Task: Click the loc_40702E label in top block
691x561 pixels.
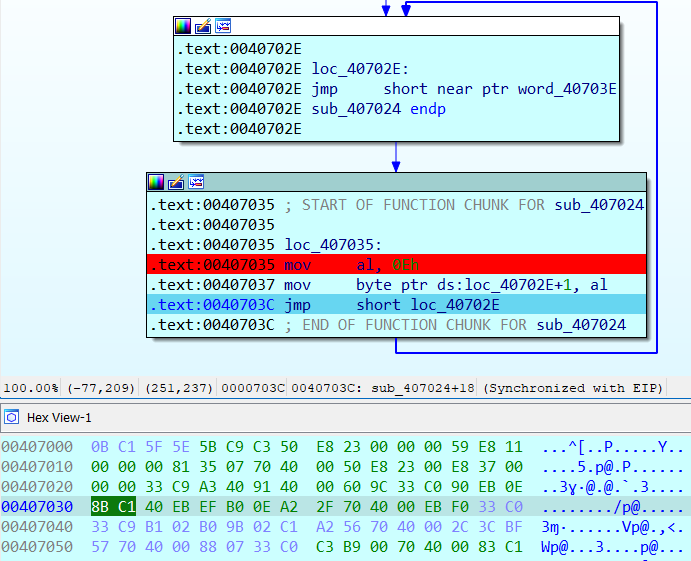Action: point(360,69)
